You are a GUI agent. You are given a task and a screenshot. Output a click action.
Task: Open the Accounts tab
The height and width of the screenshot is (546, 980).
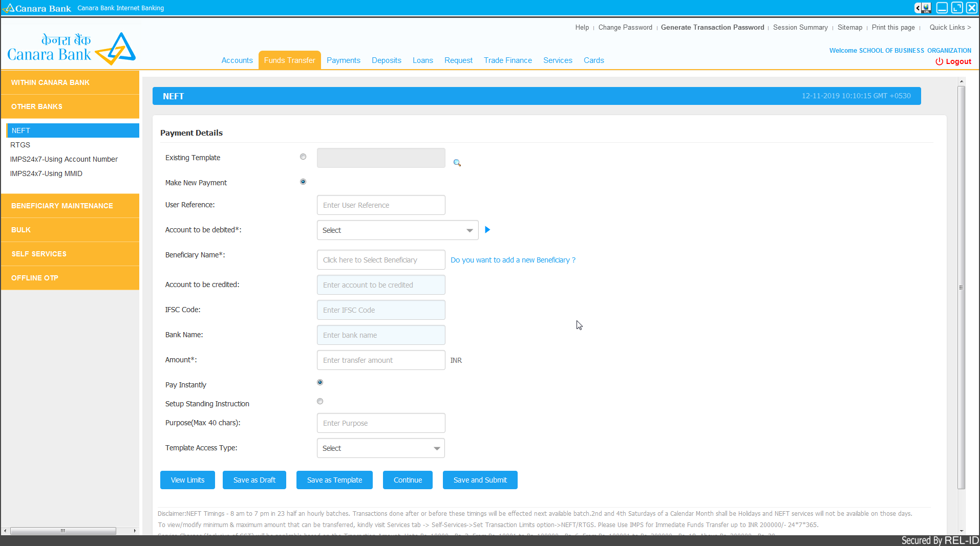click(237, 60)
